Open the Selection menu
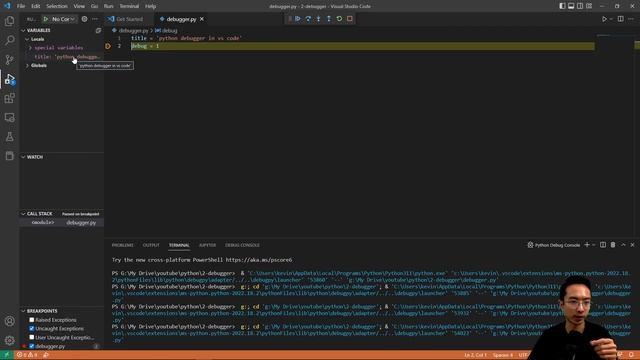The width and height of the screenshot is (640, 360). (x=57, y=6)
